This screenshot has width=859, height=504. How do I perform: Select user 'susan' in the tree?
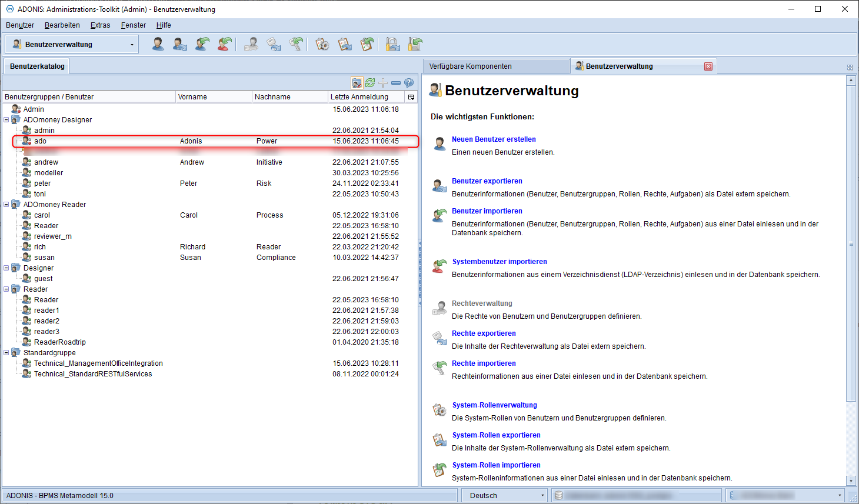44,258
